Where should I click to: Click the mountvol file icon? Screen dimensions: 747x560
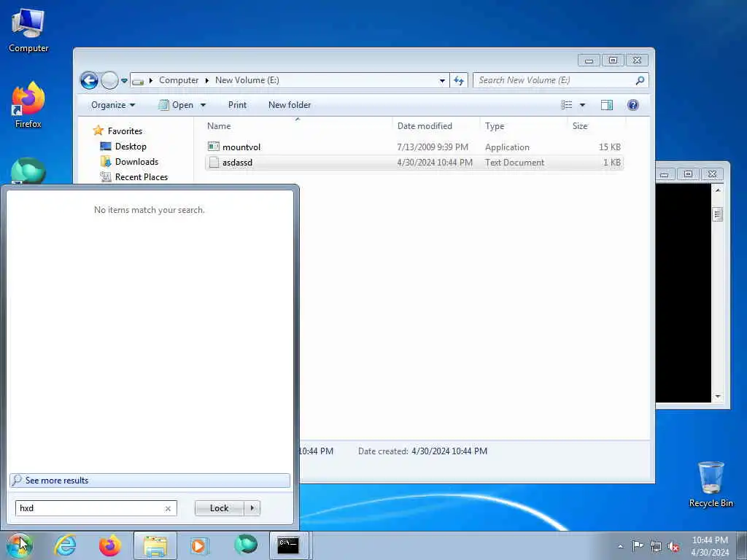pos(214,147)
